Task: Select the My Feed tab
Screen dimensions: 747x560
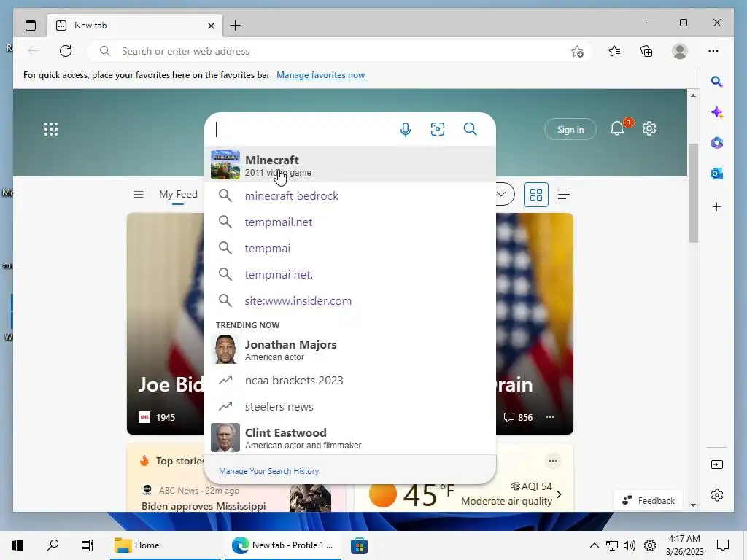Action: point(178,194)
